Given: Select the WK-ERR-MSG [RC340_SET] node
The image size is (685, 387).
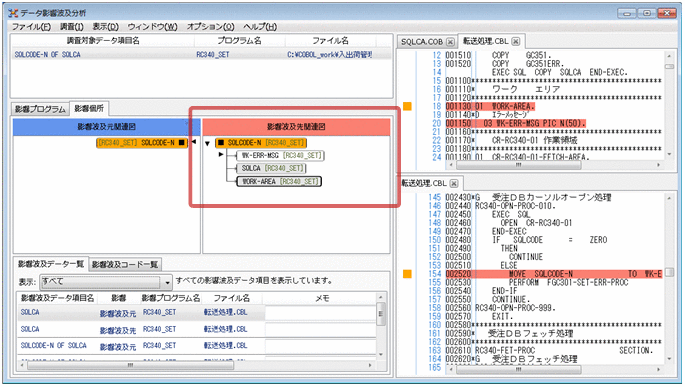Looking at the screenshot, I should click(280, 155).
